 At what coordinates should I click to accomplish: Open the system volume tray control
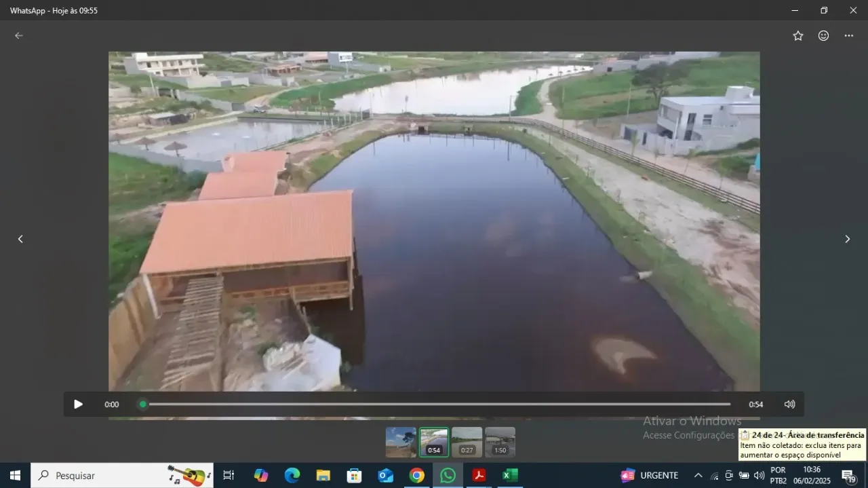click(759, 476)
